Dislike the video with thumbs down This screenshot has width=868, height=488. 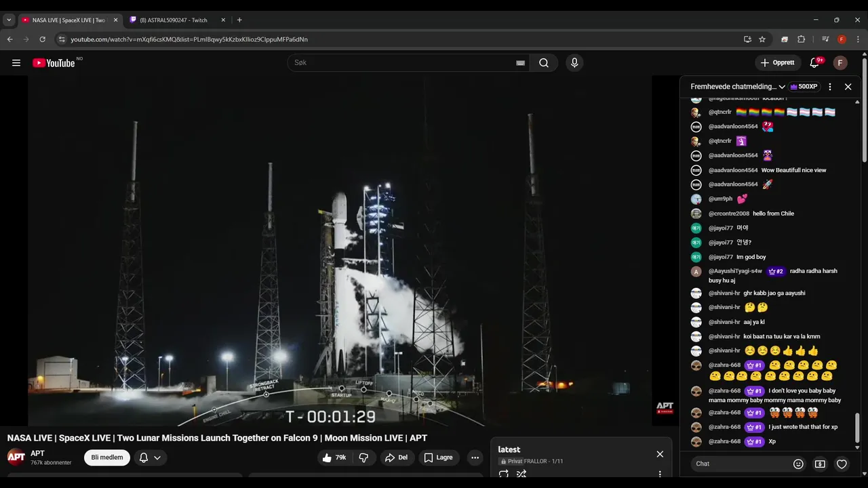point(363,457)
